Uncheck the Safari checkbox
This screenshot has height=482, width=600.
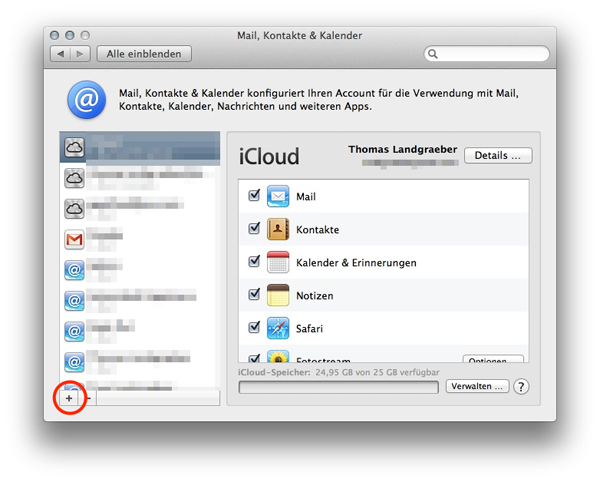pos(254,327)
